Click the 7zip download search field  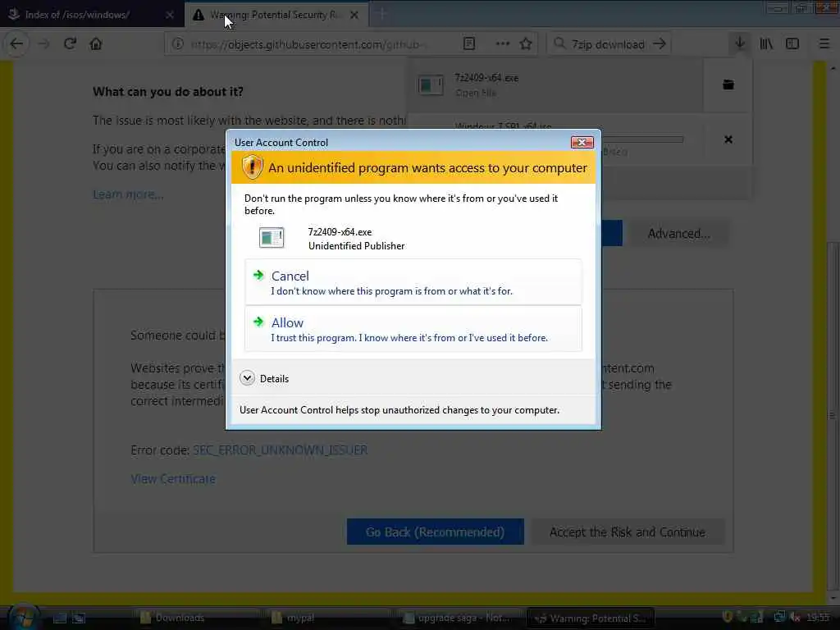pos(609,44)
